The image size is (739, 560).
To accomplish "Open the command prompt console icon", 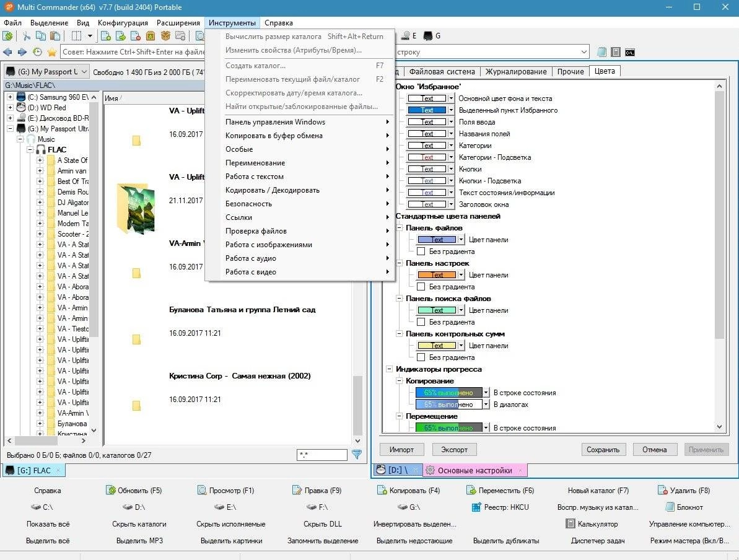I will 629,52.
